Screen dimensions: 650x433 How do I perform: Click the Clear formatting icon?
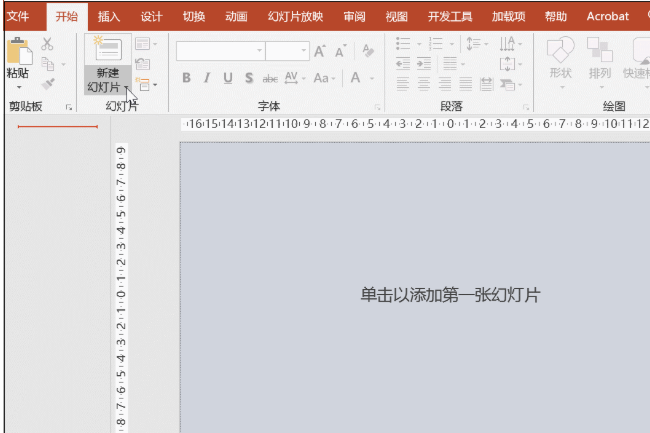click(x=368, y=51)
